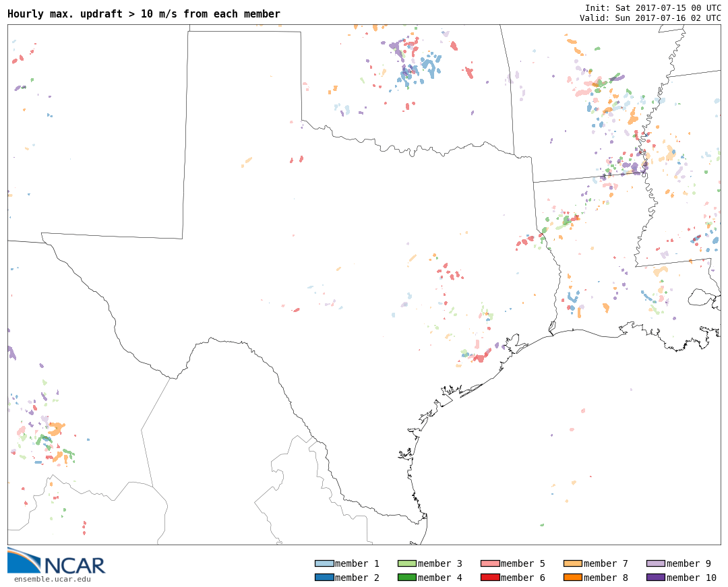This screenshot has width=728, height=587.
Task: Click the member 1 light blue swatch
Action: coord(324,563)
